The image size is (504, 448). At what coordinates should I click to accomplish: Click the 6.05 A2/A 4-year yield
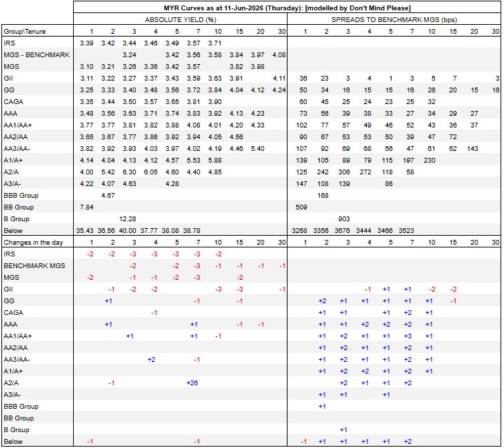click(x=151, y=172)
